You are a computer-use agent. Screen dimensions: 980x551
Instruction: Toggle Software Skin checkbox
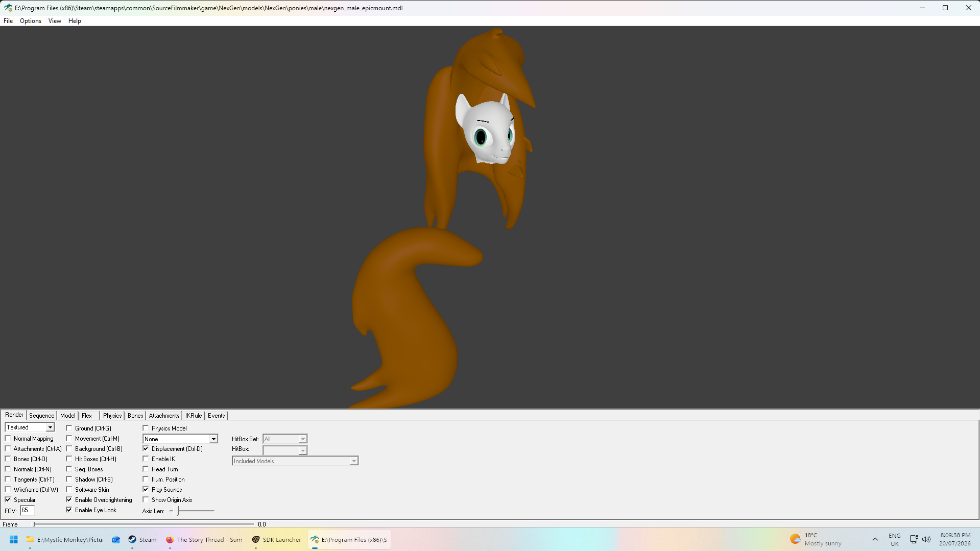(69, 490)
